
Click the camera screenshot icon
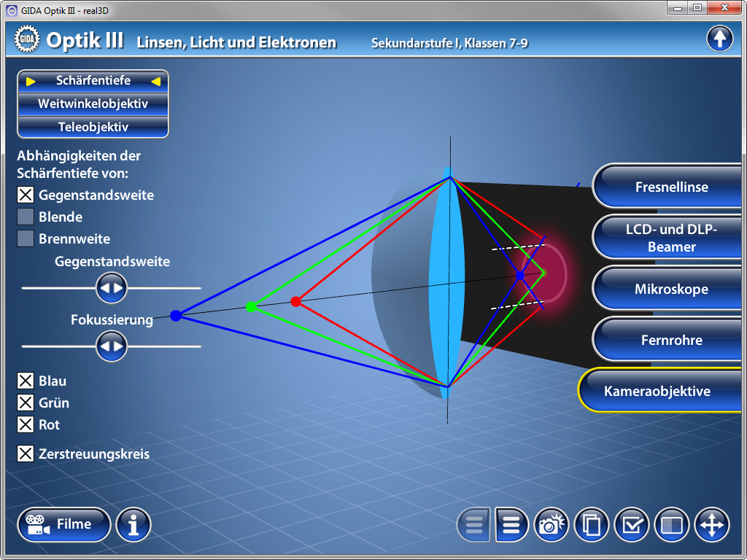pyautogui.click(x=551, y=524)
